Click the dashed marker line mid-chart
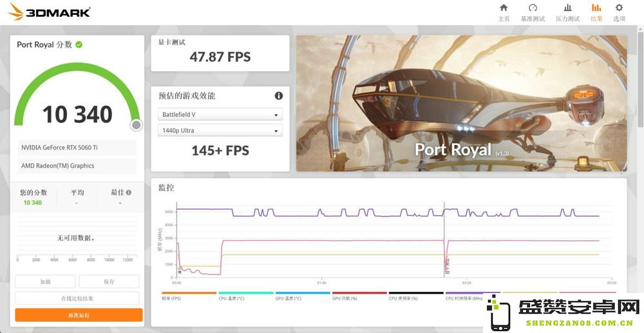The width and height of the screenshot is (644, 333). (x=444, y=240)
